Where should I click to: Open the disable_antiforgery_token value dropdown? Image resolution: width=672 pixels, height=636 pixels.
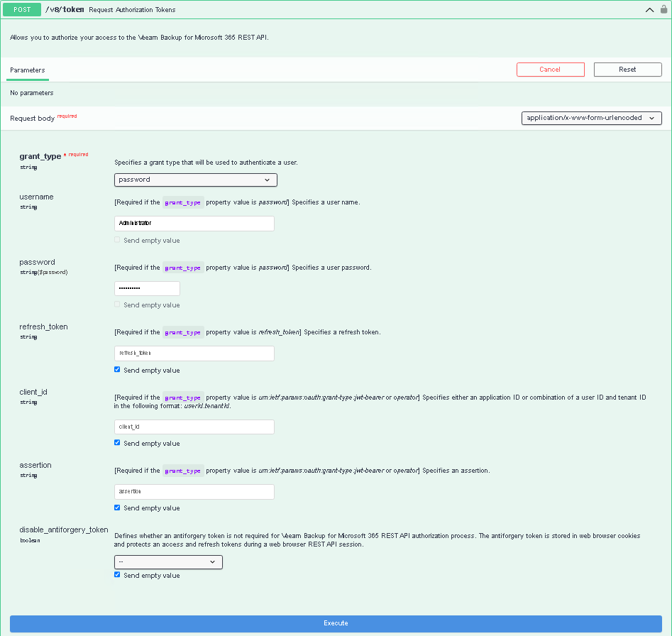168,561
